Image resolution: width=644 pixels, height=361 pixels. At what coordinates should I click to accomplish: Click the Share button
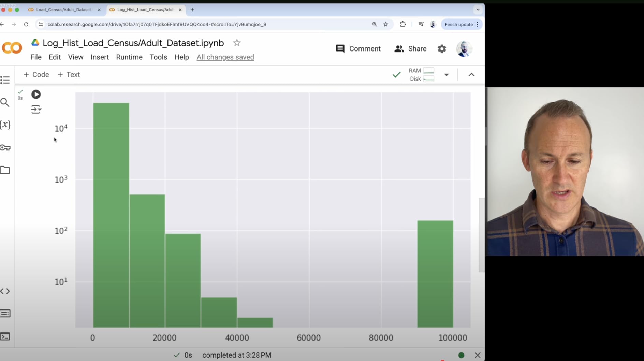pos(410,49)
